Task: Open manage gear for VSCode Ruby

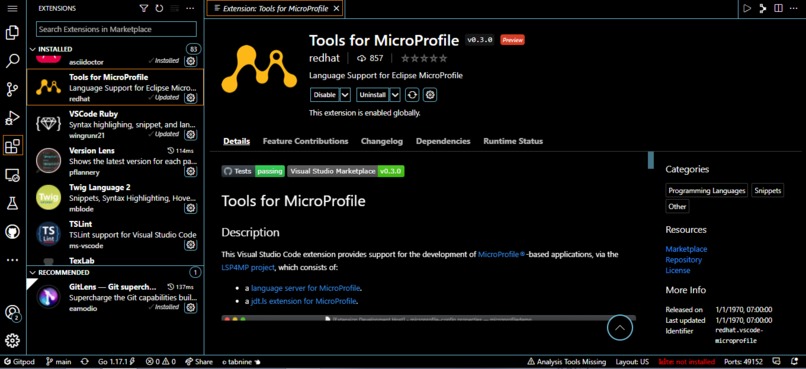Action: (x=191, y=135)
